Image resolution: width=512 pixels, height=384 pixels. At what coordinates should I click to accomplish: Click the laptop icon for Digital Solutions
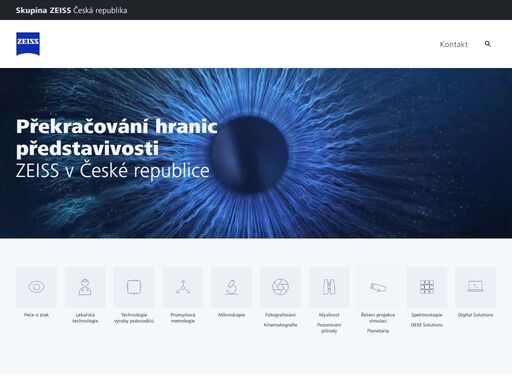(x=475, y=287)
